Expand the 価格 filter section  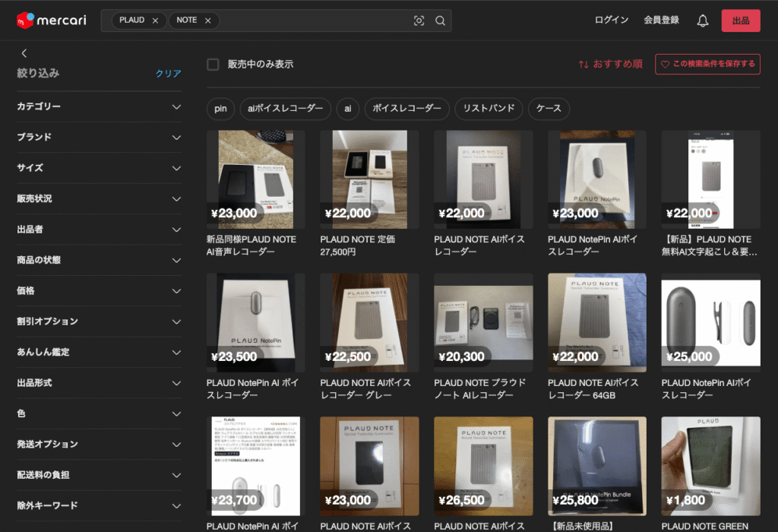[x=100, y=291]
